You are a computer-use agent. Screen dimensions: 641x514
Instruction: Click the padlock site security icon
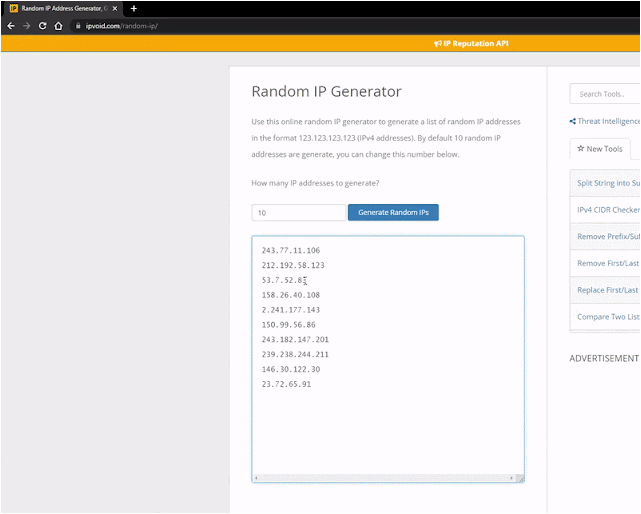pyautogui.click(x=78, y=26)
